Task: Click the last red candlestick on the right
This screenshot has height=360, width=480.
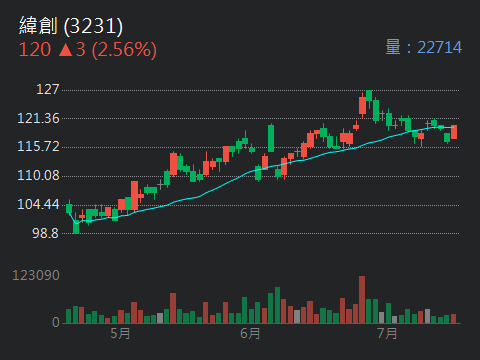Action: click(454, 132)
